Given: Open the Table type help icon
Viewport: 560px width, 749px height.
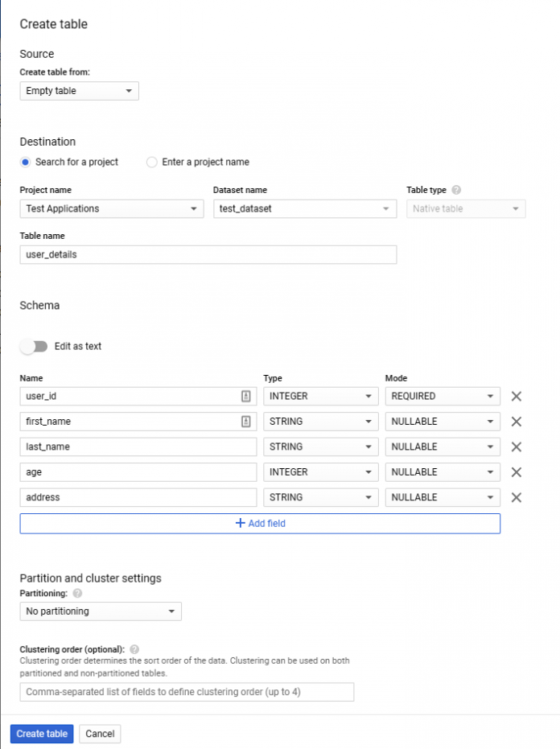Looking at the screenshot, I should (456, 190).
